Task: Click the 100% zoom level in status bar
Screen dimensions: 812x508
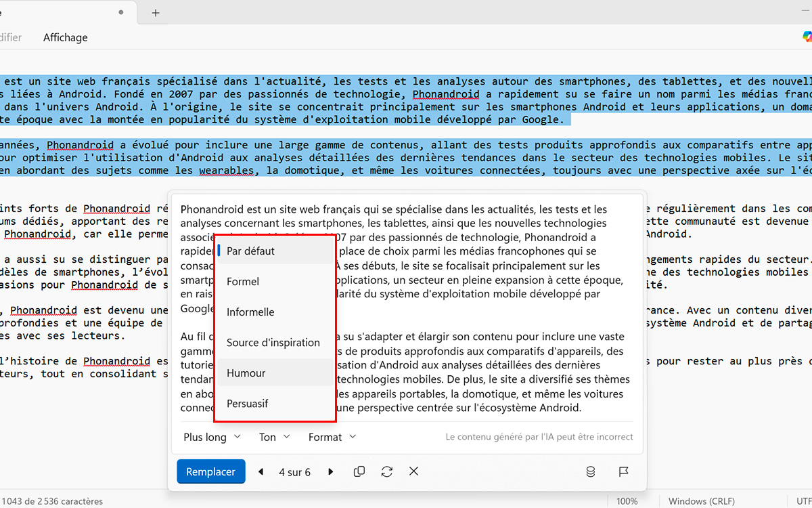Action: click(x=627, y=501)
